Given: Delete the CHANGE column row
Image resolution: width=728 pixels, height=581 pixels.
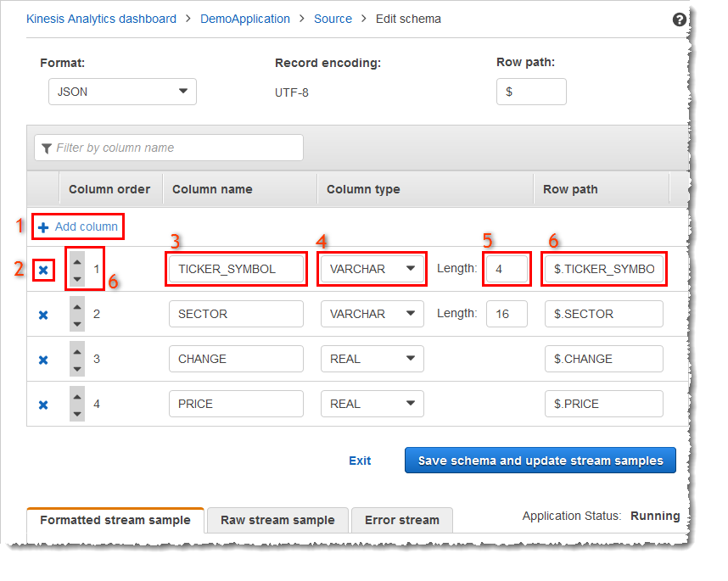Looking at the screenshot, I should (43, 359).
